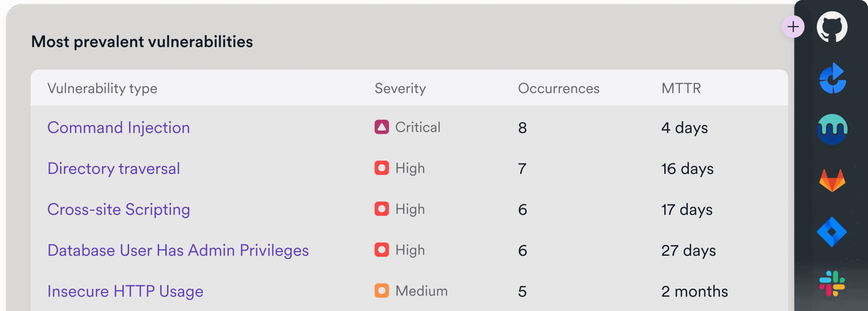This screenshot has width=868, height=311.
Task: Click the Vulnerability type column header
Action: 102,88
